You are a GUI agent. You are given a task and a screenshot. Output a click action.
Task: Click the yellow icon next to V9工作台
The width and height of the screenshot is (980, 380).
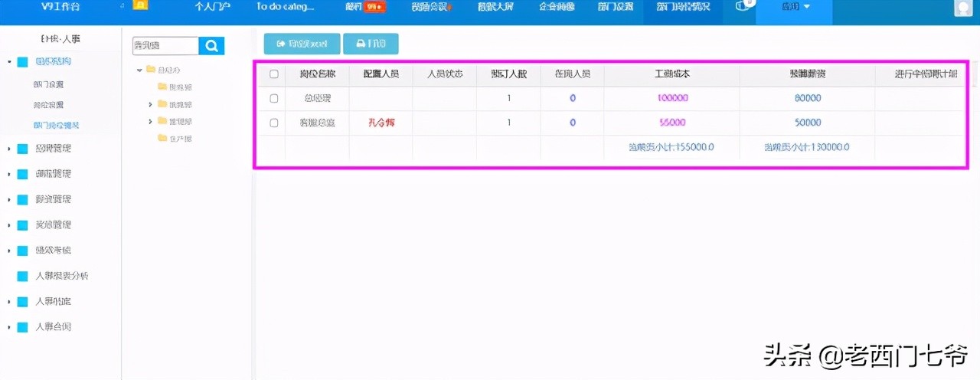tap(141, 6)
